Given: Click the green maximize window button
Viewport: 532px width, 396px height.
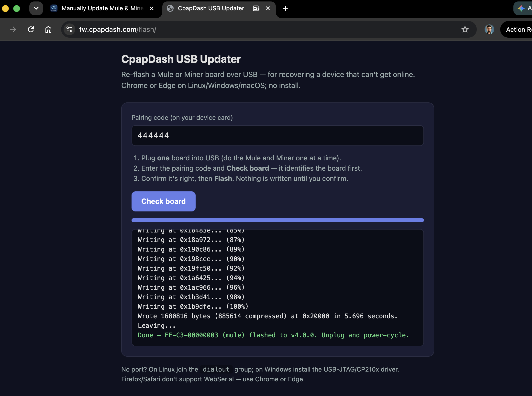Looking at the screenshot, I should pos(17,9).
